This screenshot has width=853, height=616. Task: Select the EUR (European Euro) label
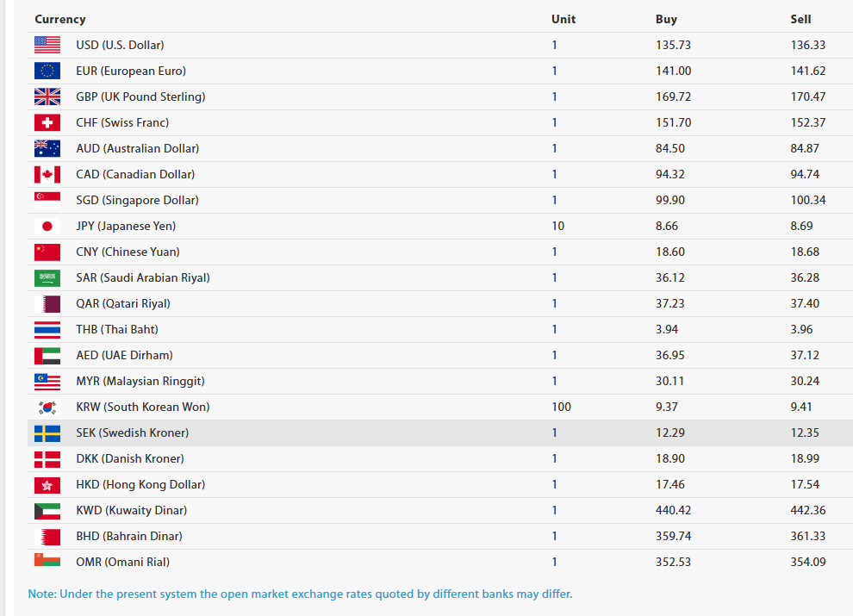(131, 71)
